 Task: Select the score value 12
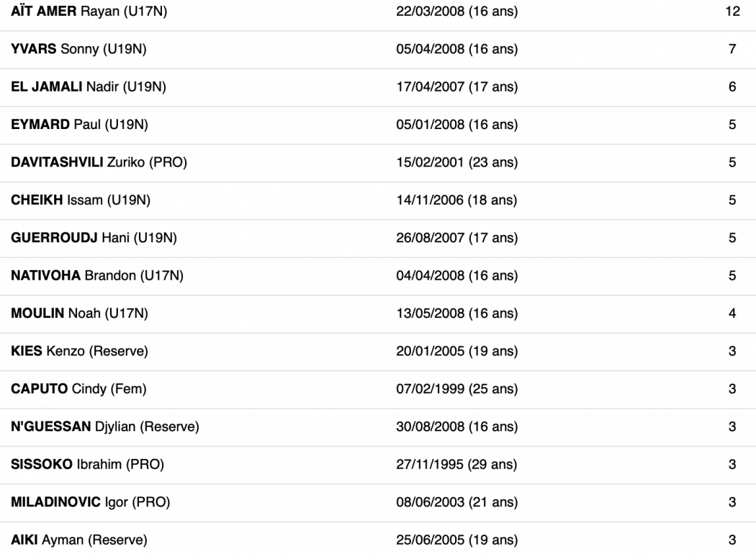pyautogui.click(x=732, y=11)
